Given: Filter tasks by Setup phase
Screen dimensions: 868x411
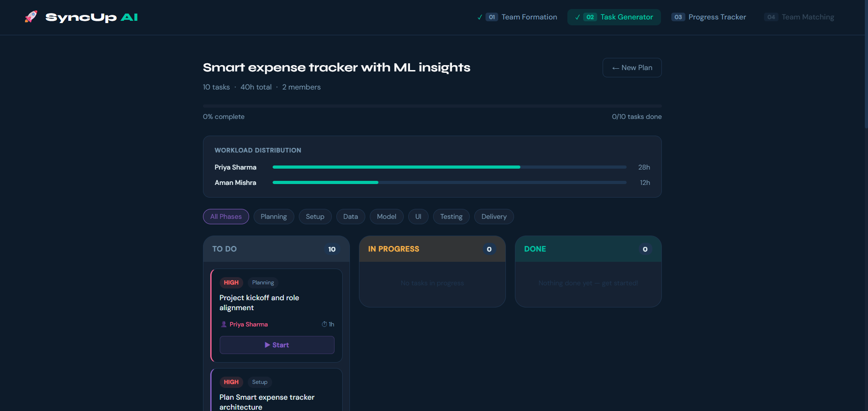Looking at the screenshot, I should [315, 217].
